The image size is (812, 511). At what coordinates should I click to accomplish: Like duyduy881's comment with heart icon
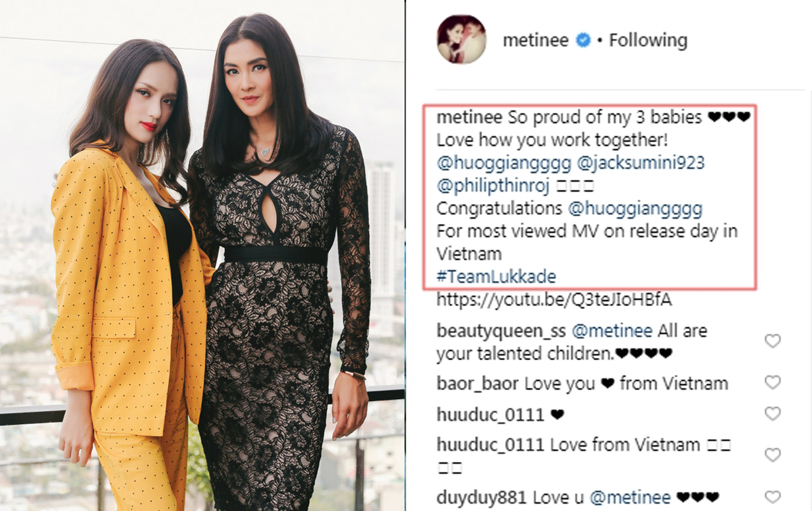772,497
